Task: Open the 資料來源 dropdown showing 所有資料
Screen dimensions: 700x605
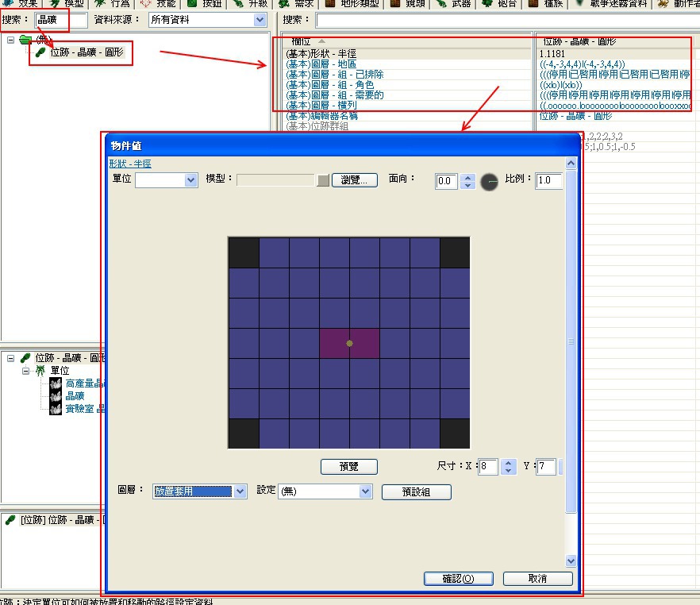Action: click(x=207, y=20)
